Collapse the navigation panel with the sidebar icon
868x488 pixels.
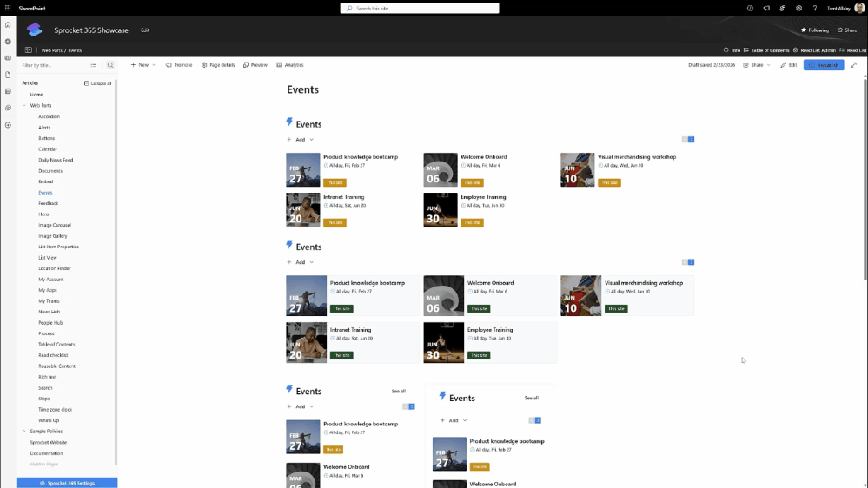(x=28, y=50)
